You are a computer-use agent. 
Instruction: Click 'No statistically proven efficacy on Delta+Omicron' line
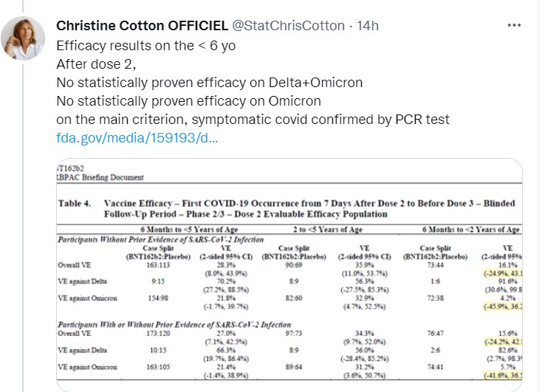(x=209, y=82)
